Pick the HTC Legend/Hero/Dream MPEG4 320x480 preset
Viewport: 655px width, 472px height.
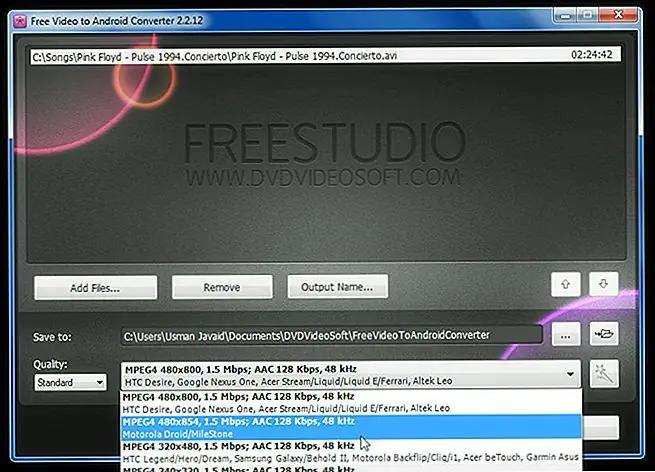pos(350,452)
